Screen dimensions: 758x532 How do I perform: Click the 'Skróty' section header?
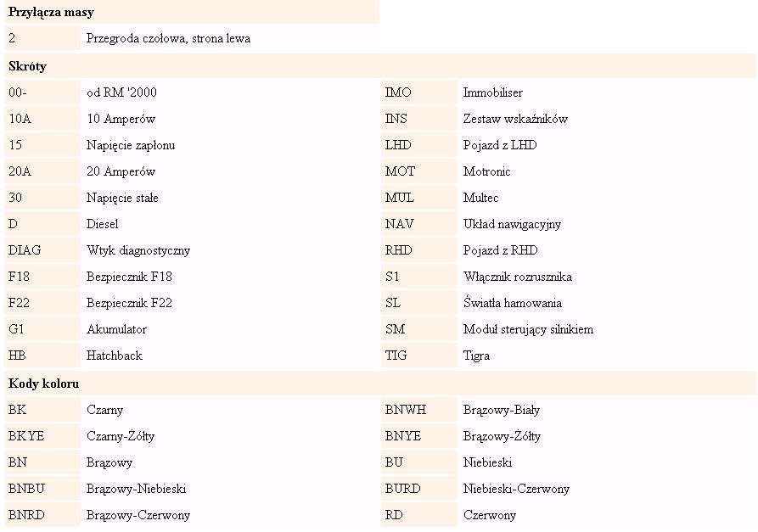(28, 66)
